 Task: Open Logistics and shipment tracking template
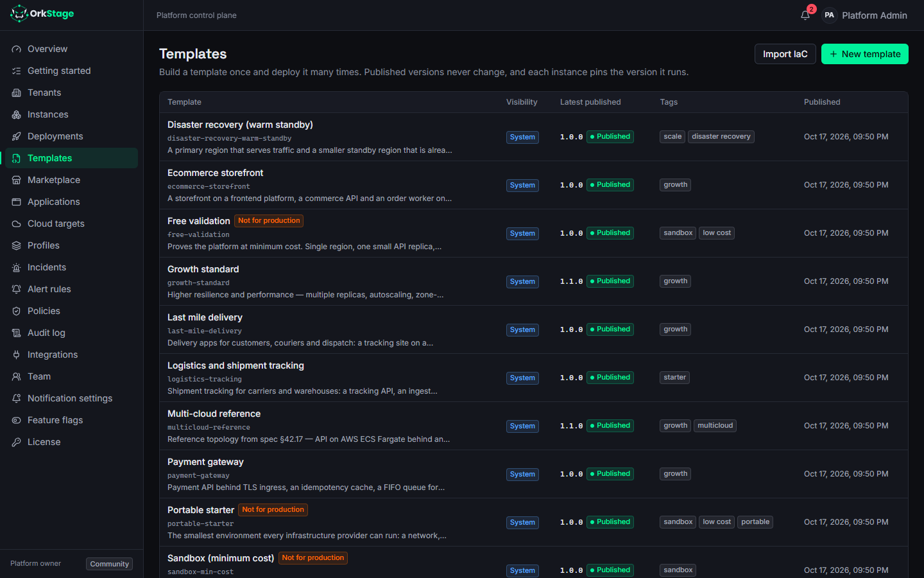pyautogui.click(x=235, y=365)
